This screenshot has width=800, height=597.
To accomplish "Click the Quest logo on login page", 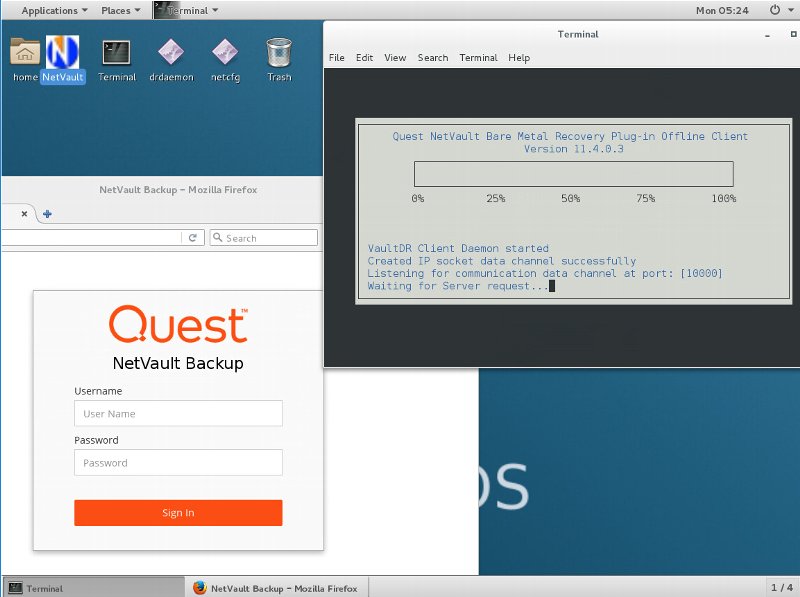I will (x=178, y=324).
